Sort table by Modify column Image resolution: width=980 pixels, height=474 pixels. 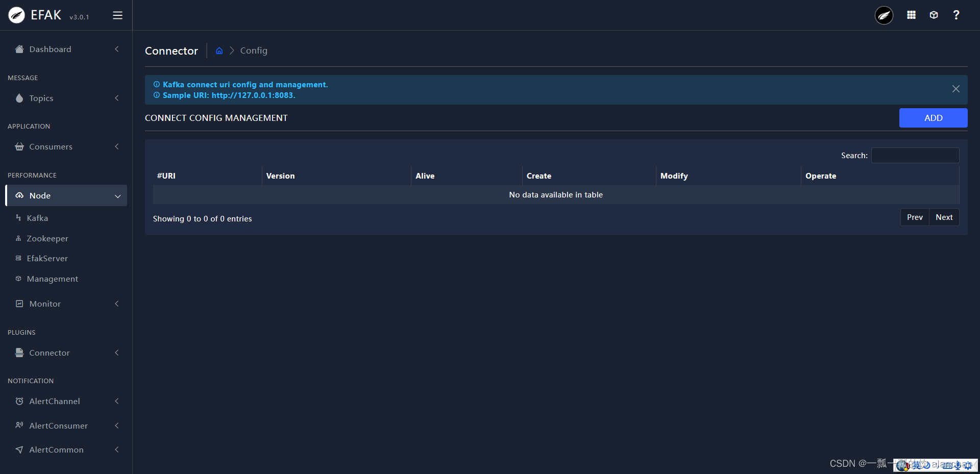pos(728,176)
